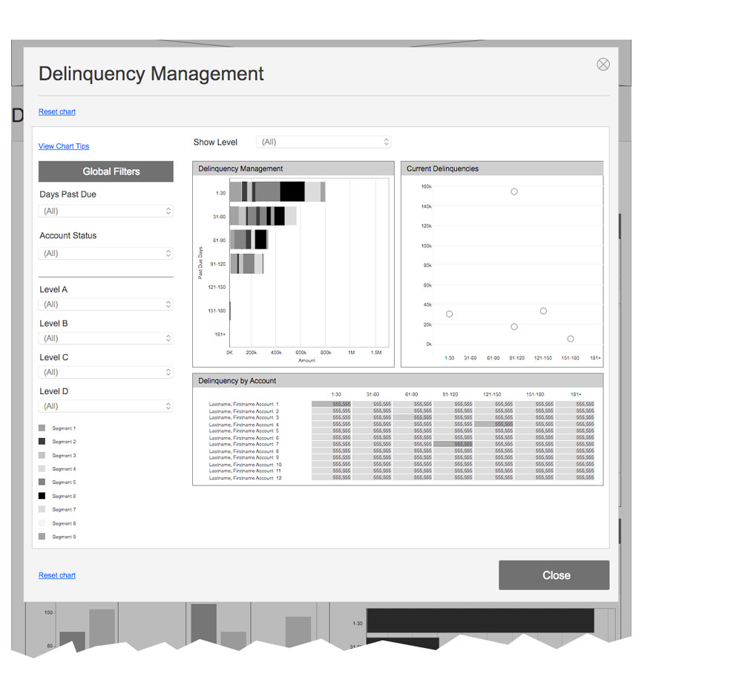The width and height of the screenshot is (742, 700).
Task: Expand the Level C dropdown
Action: (x=106, y=373)
